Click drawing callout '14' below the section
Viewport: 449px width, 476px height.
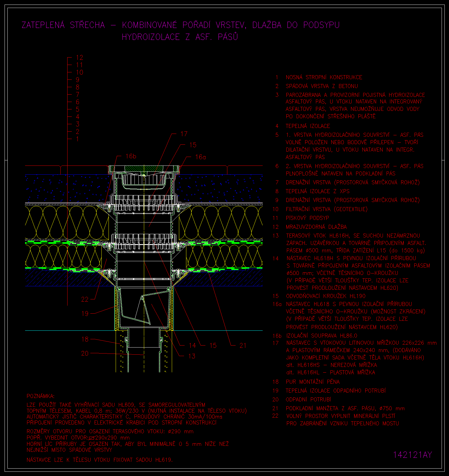(x=192, y=346)
